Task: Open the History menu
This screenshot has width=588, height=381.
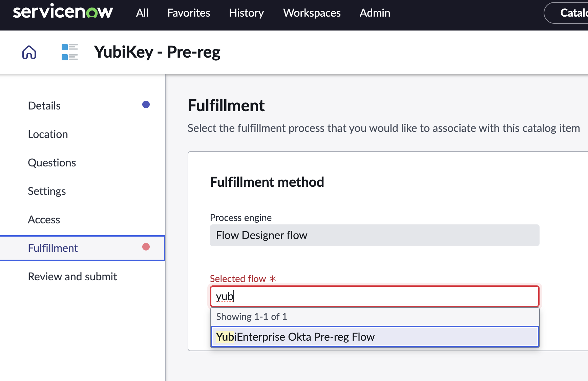Action: [246, 13]
